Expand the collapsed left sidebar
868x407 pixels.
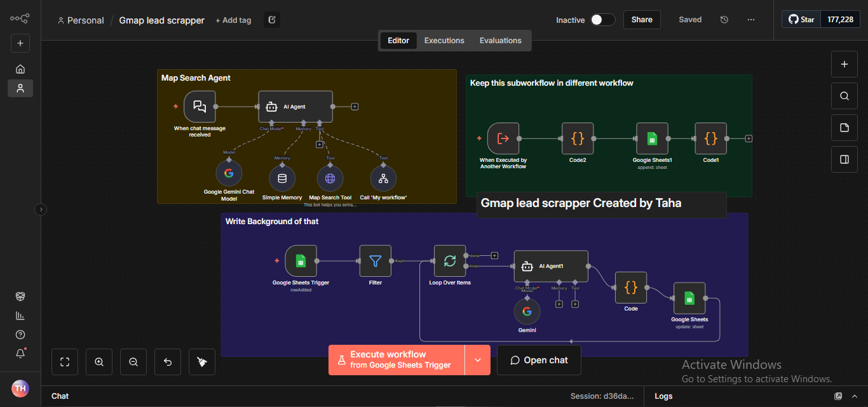(41, 209)
